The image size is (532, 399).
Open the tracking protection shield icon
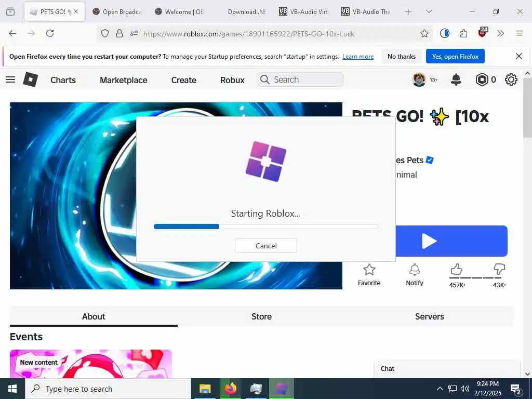(x=105, y=33)
